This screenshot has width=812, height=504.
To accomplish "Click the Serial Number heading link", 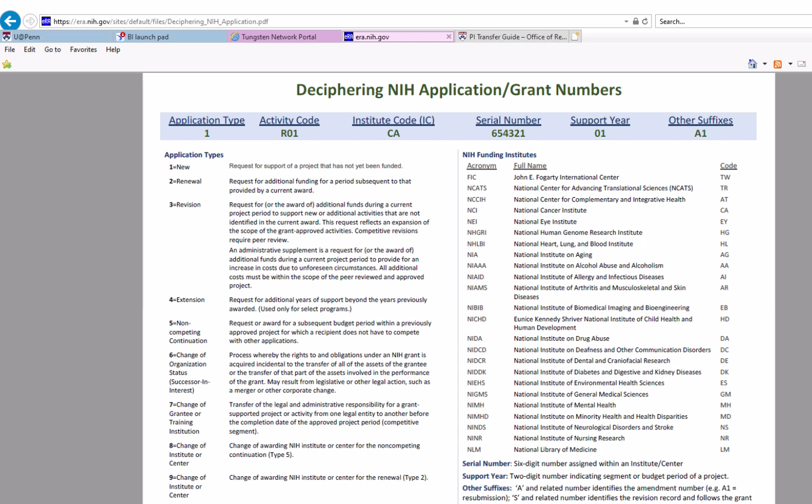I will click(508, 120).
